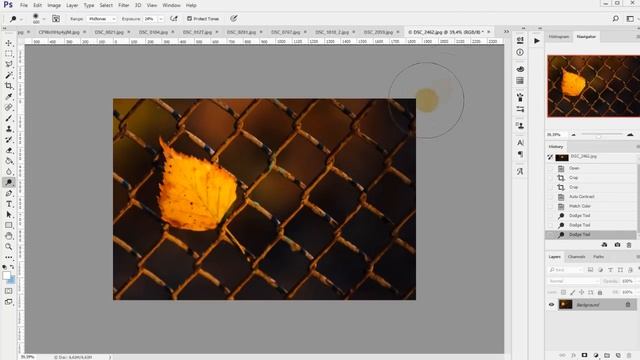Select the Zoom tool
The image size is (640, 360).
coord(9,247)
